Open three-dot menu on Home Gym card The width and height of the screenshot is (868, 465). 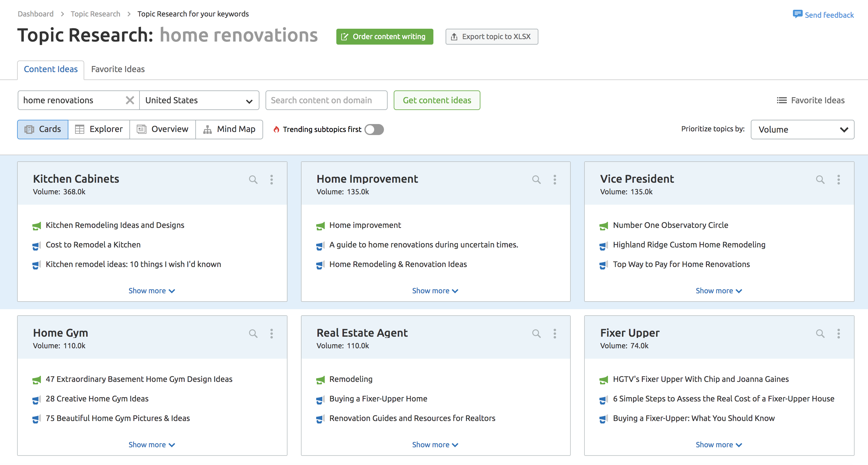click(272, 334)
